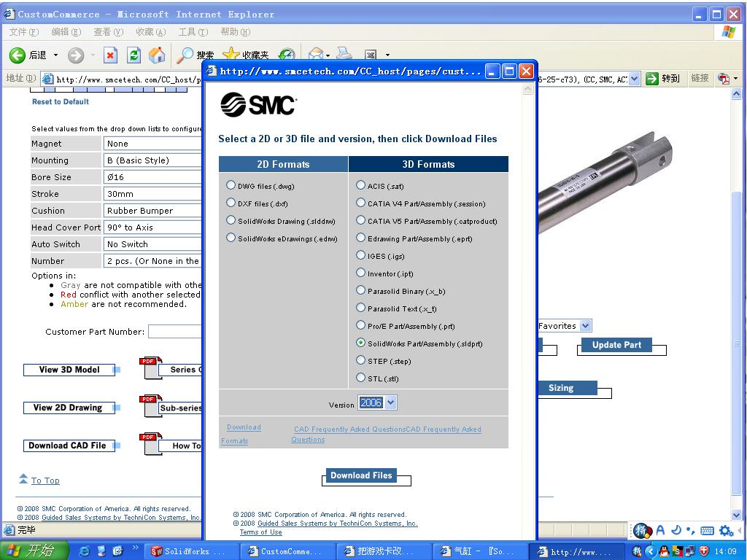Click the Adobe PDF toolbar icon at far right
This screenshot has height=560, width=747.
click(723, 79)
